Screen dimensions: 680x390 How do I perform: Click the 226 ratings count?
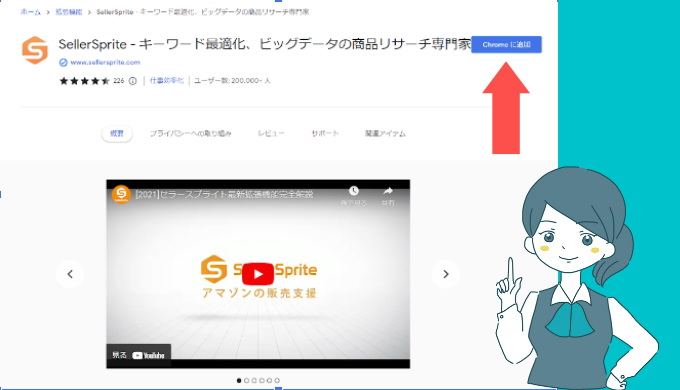119,81
